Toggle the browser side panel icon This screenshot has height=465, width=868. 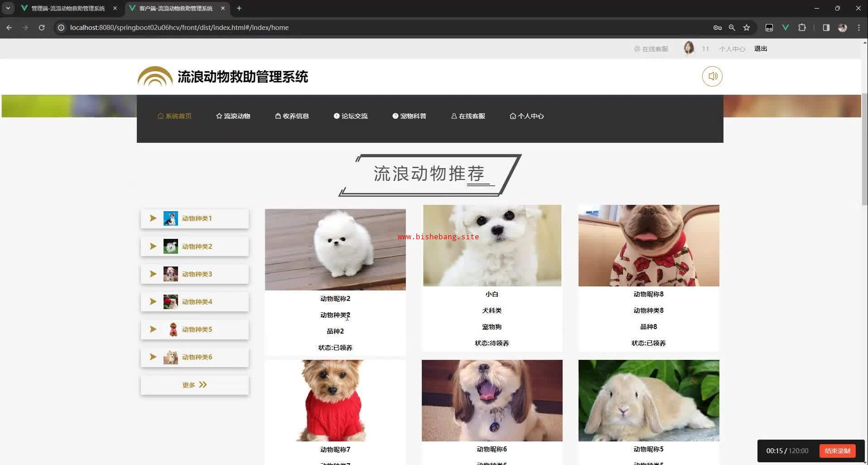826,28
